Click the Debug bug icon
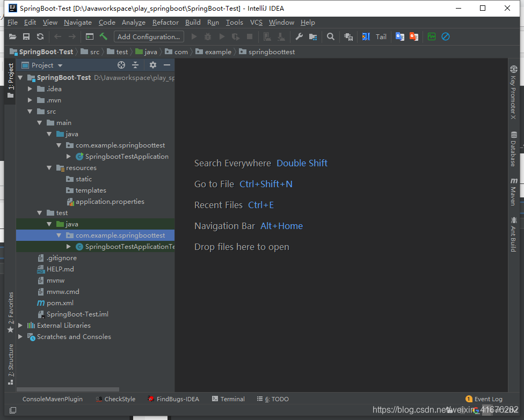This screenshot has width=524, height=420. (x=208, y=36)
